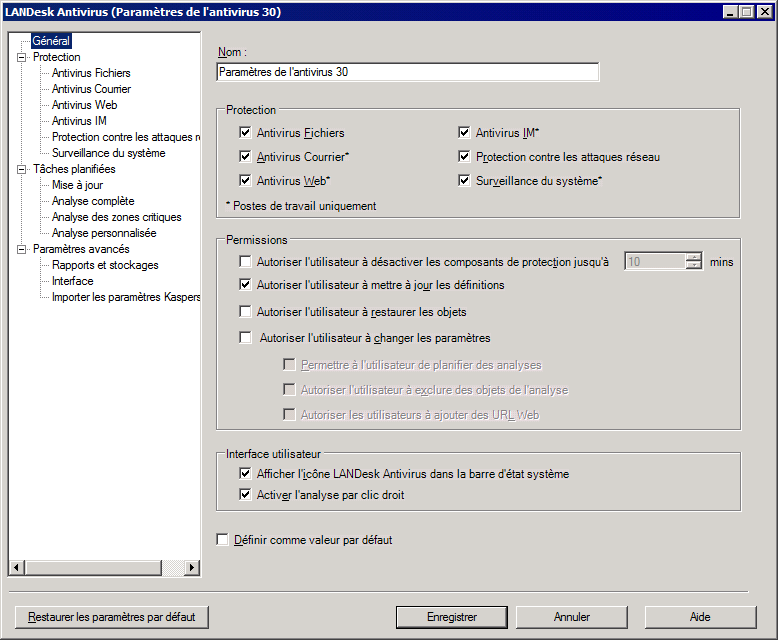This screenshot has height=640, width=778.
Task: Click the Enregistrer button
Action: pos(452,617)
